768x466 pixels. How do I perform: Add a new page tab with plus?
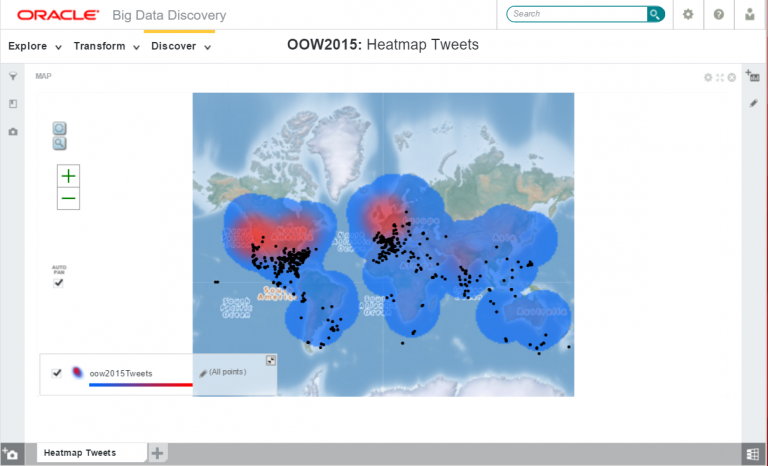tap(157, 453)
